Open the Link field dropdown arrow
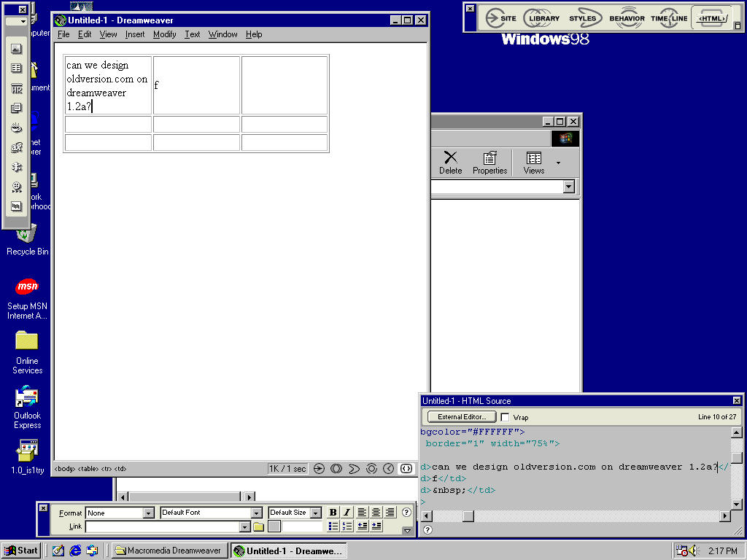 point(245,526)
